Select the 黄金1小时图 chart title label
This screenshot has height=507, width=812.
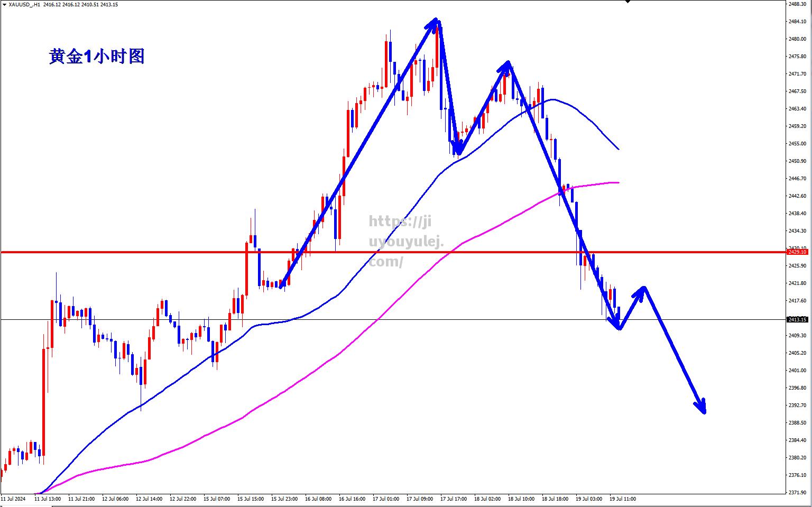tap(97, 56)
